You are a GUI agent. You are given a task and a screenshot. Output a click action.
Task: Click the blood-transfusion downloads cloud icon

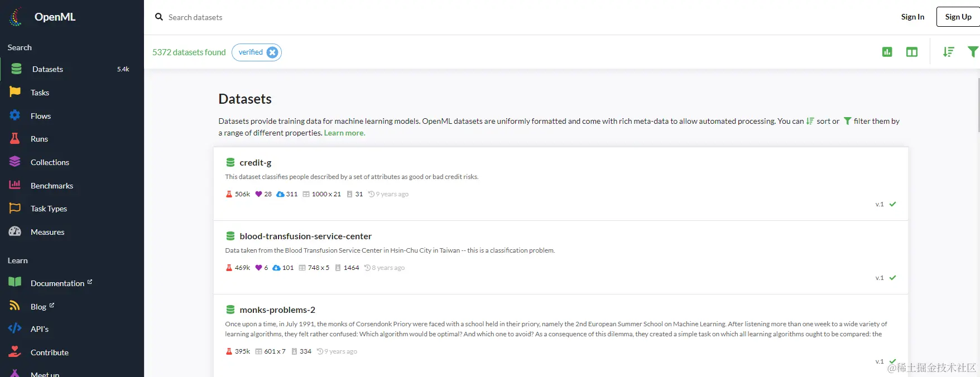coord(276,268)
